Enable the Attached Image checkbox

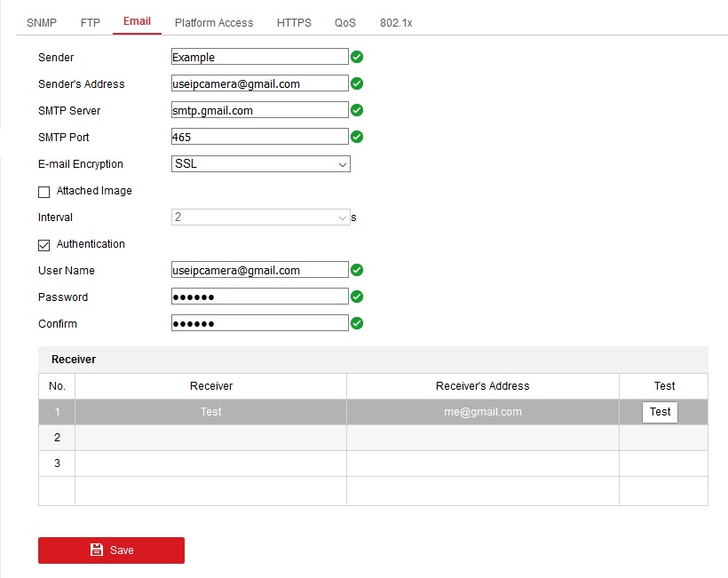click(x=44, y=192)
